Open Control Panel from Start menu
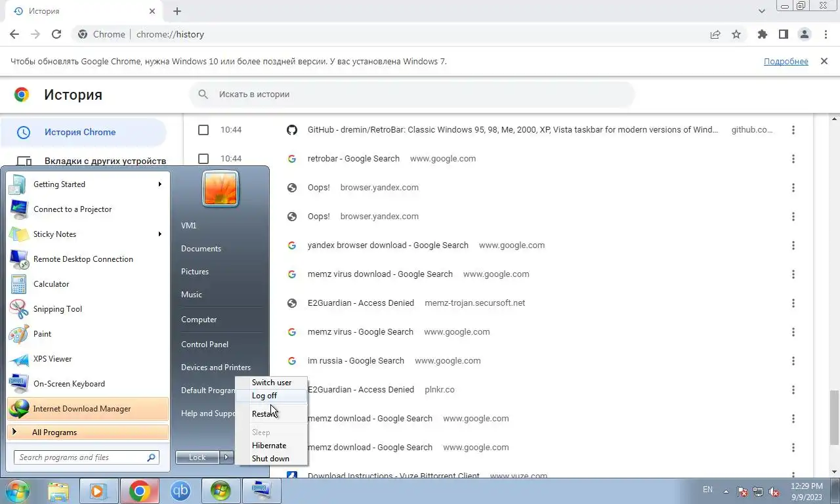The image size is (840, 504). tap(205, 345)
